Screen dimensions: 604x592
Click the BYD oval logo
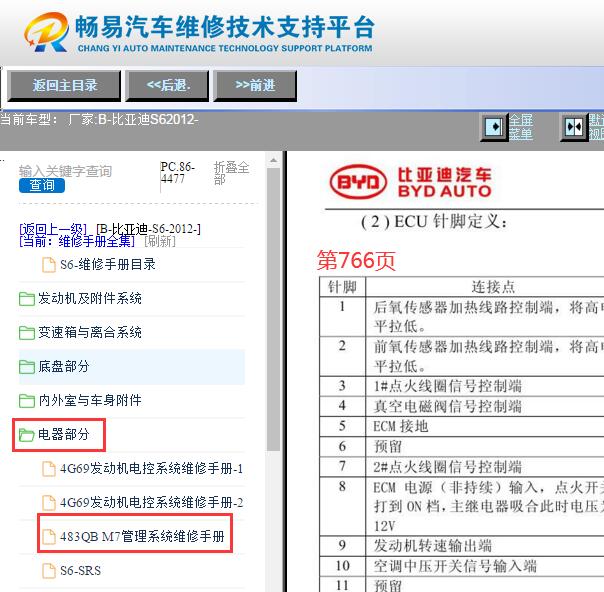click(x=358, y=182)
